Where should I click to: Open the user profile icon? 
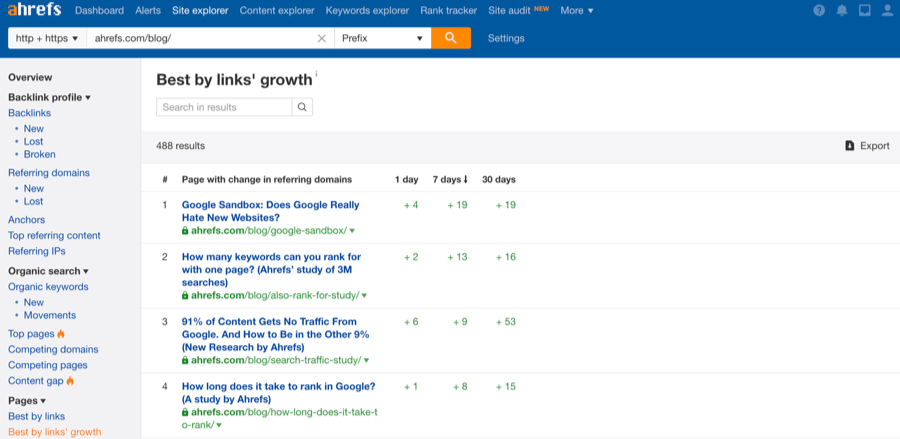(887, 10)
